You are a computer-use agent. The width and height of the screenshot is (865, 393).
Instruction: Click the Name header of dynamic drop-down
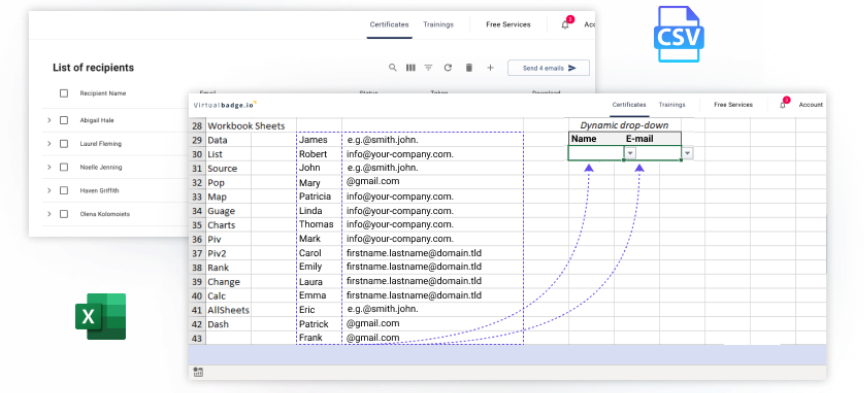click(584, 139)
